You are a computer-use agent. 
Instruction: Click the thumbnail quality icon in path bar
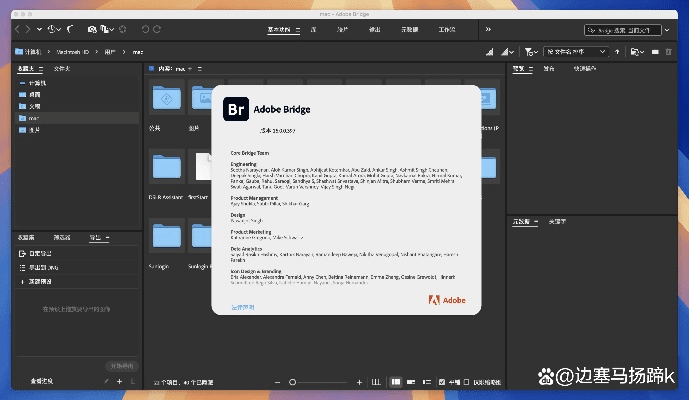point(490,52)
